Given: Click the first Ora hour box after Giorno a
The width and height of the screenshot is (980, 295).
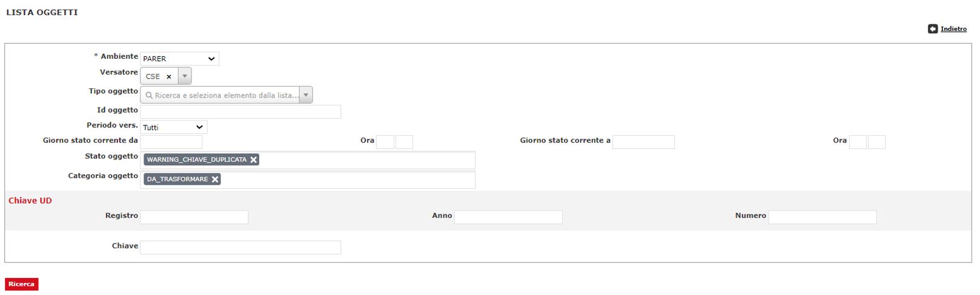Looking at the screenshot, I should tap(858, 142).
